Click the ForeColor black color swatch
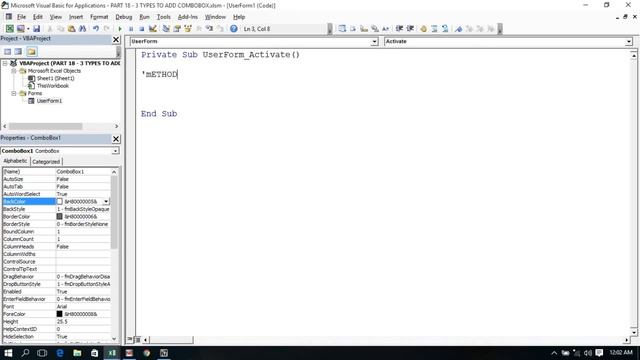 60,314
